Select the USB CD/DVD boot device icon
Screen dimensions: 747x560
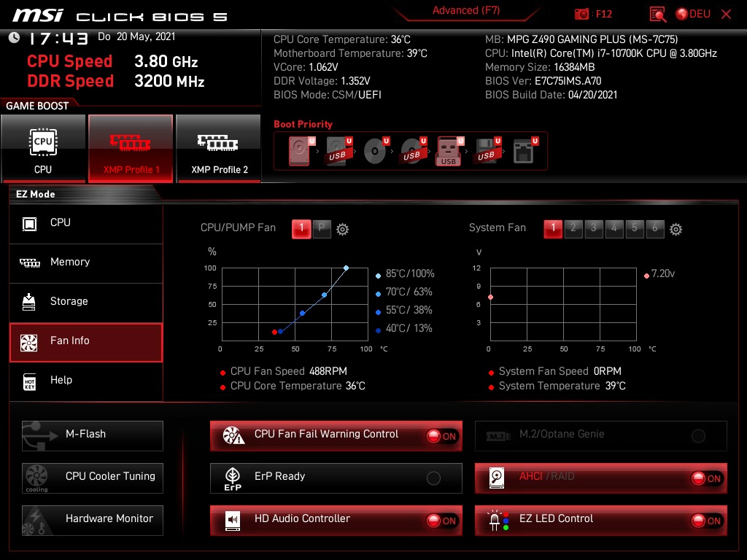point(413,151)
